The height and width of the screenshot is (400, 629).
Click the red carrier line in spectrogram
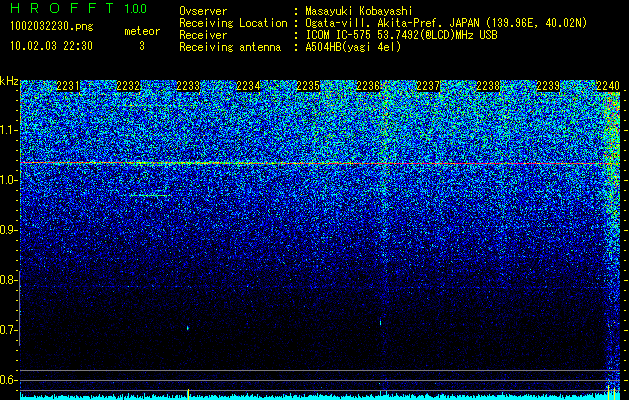pyautogui.click(x=320, y=163)
